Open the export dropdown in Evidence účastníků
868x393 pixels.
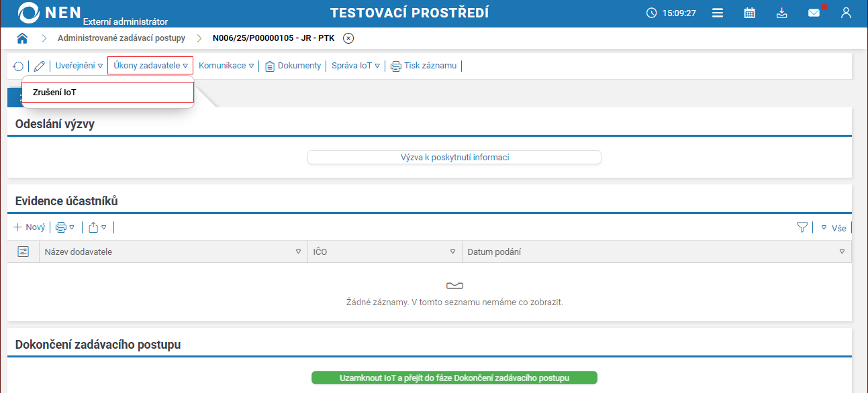coord(98,227)
